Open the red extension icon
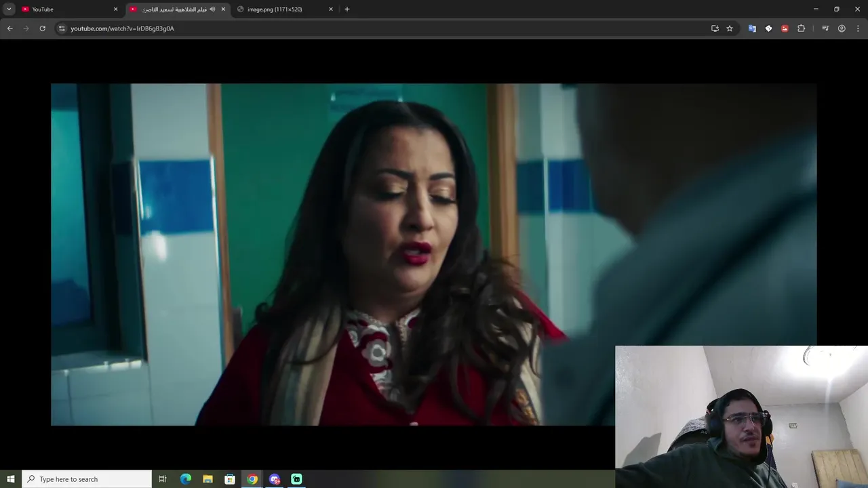 (x=785, y=28)
